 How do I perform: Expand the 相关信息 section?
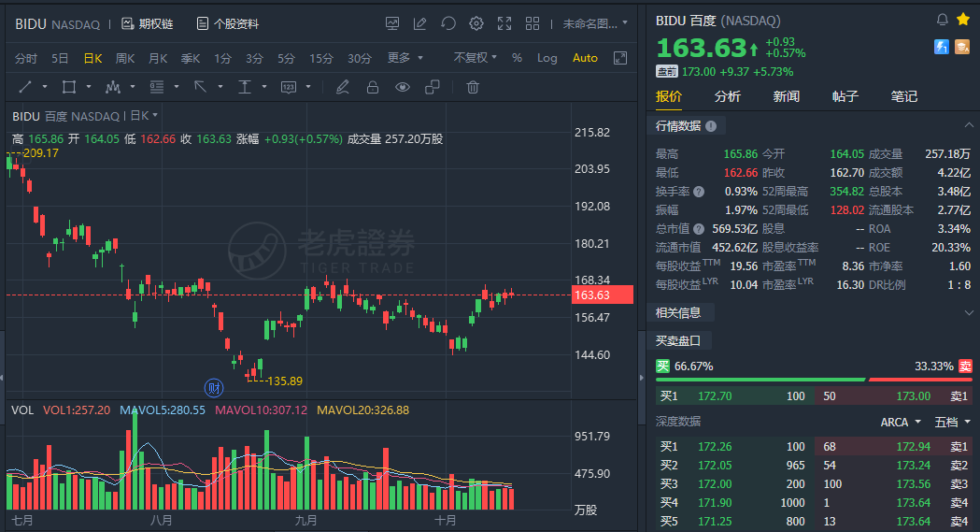(x=969, y=312)
